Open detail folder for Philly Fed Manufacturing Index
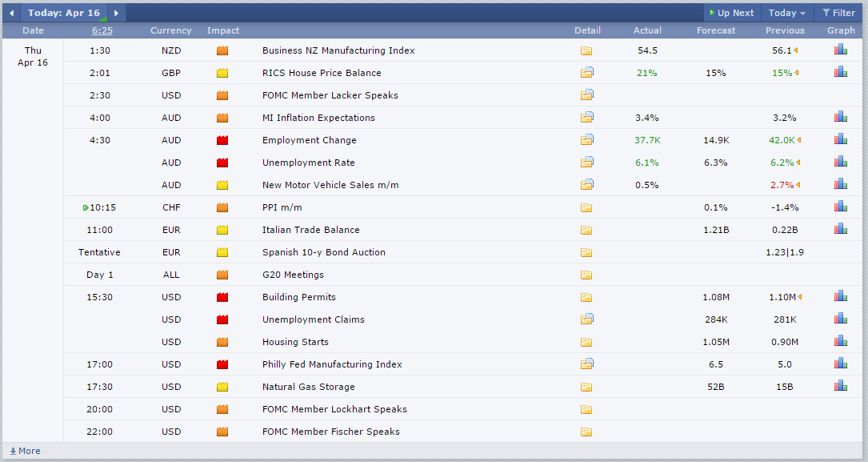Screen dimensions: 868x462 [x=586, y=364]
